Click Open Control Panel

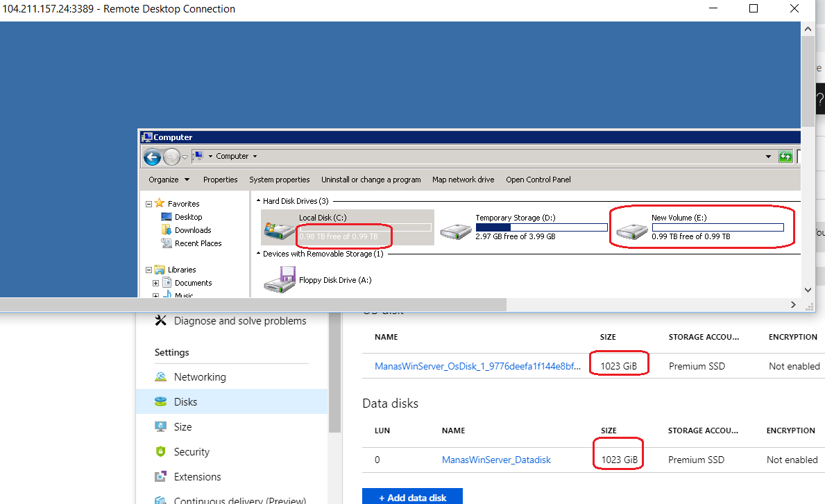(538, 180)
